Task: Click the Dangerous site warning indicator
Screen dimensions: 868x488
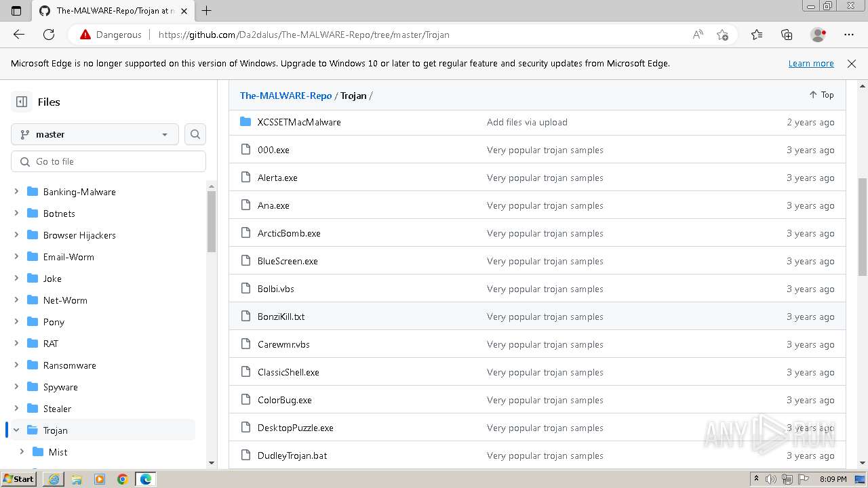Action: tap(111, 35)
